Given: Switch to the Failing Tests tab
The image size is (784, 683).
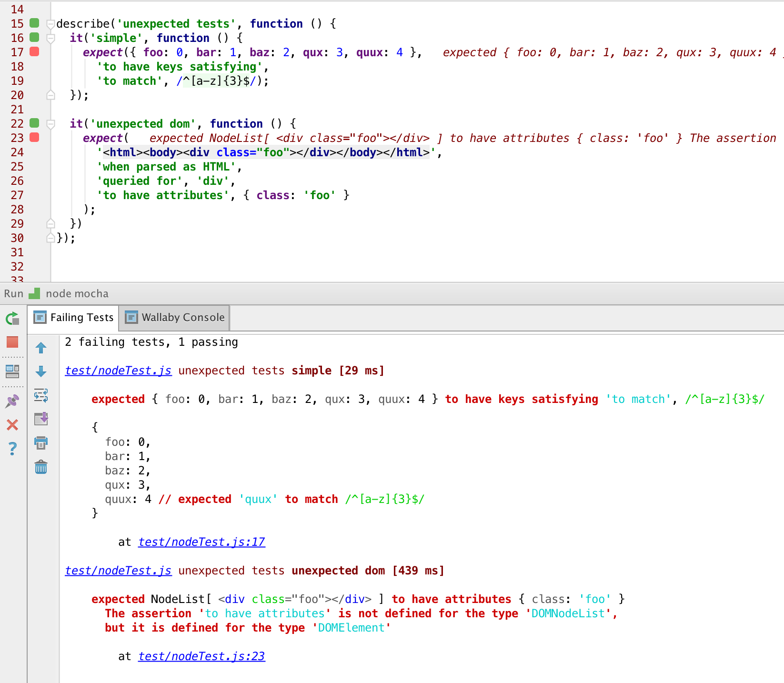Looking at the screenshot, I should pyautogui.click(x=73, y=318).
